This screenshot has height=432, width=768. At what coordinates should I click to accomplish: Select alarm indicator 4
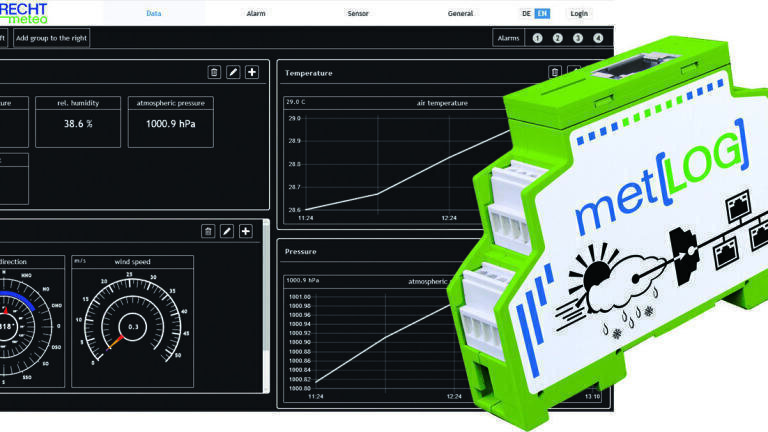[x=598, y=38]
